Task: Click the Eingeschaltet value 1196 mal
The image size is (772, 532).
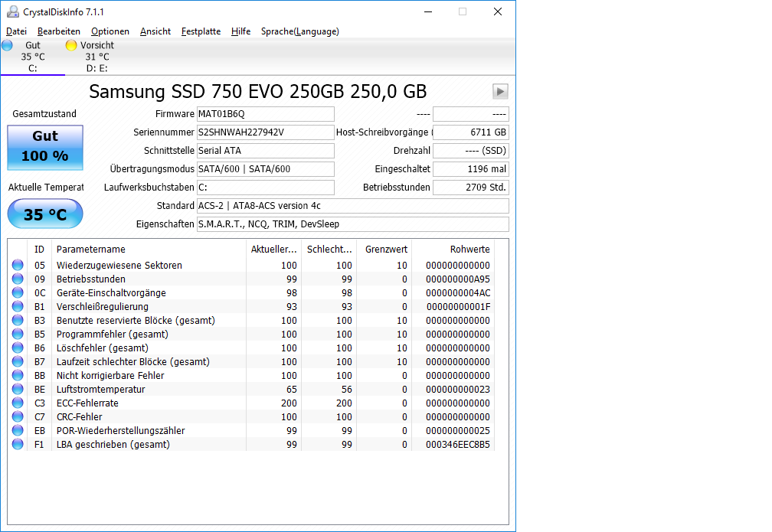Action: (471, 169)
